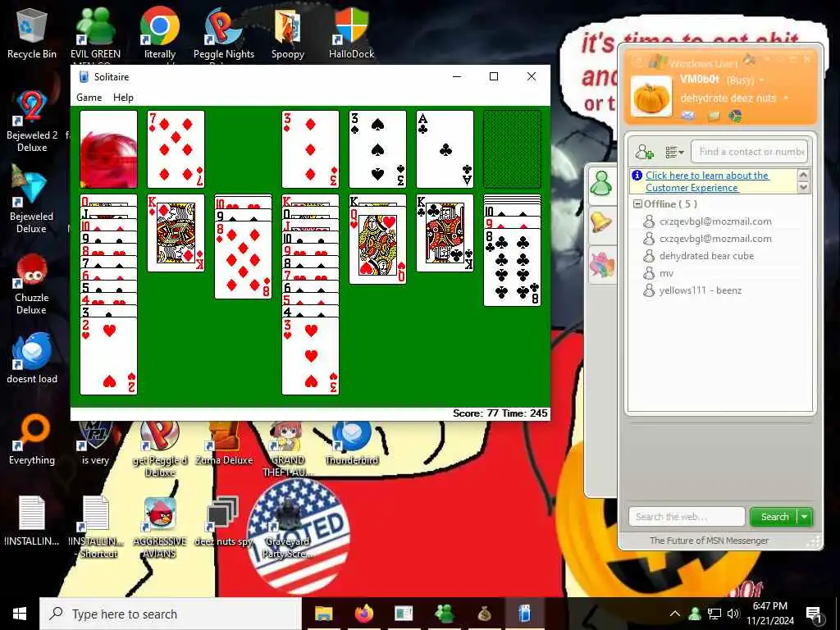
Task: Select the Peggle Nights desktop icon
Action: (x=223, y=34)
